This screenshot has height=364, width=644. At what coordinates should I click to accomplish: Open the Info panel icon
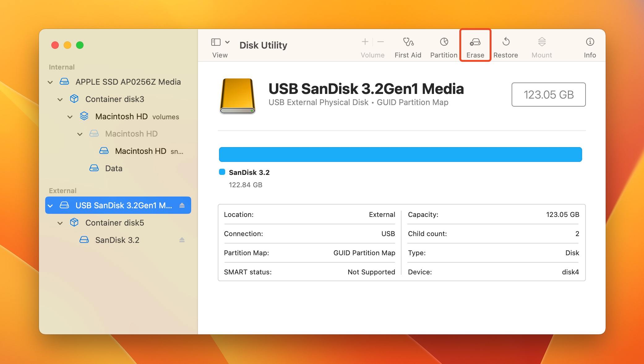pyautogui.click(x=590, y=42)
